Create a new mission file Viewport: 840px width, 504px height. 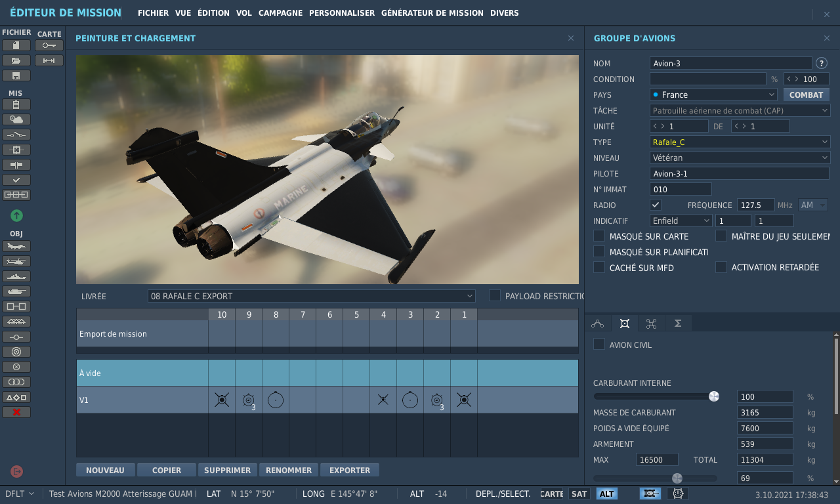(x=16, y=45)
